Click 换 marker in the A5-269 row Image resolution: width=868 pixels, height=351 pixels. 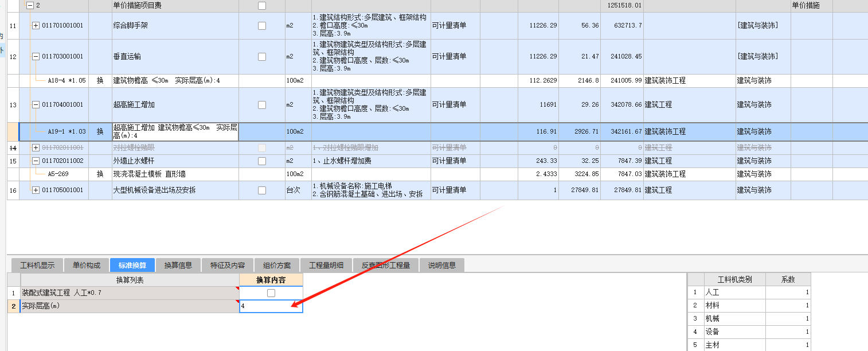(100, 174)
